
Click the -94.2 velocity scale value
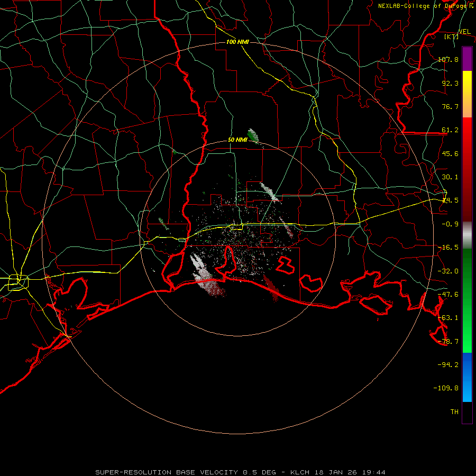pos(448,364)
